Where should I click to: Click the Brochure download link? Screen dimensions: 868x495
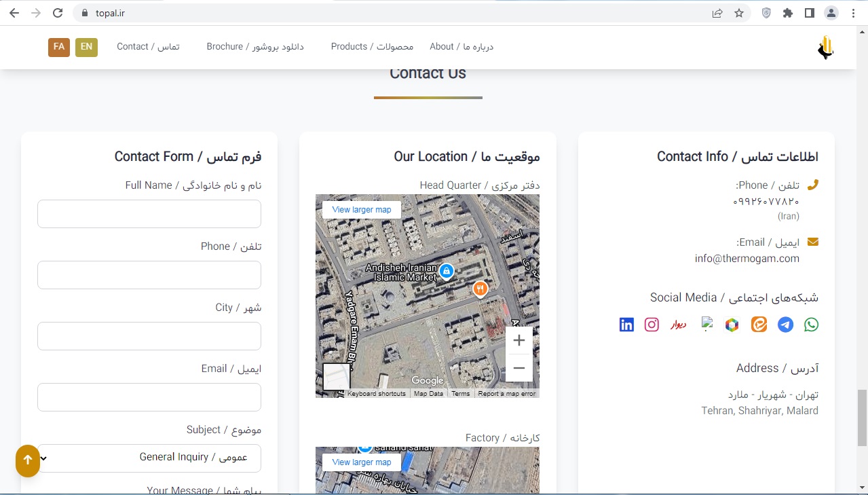pos(256,46)
